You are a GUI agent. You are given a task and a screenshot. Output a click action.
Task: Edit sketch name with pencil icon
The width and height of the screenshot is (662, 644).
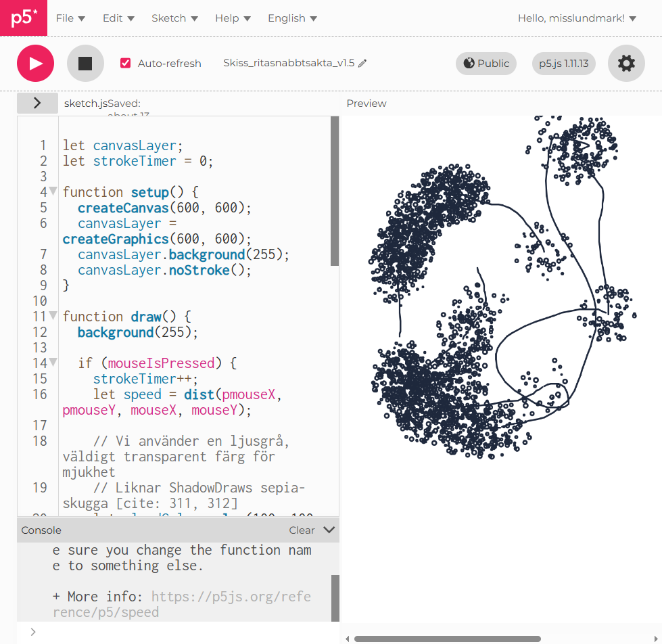coord(362,64)
